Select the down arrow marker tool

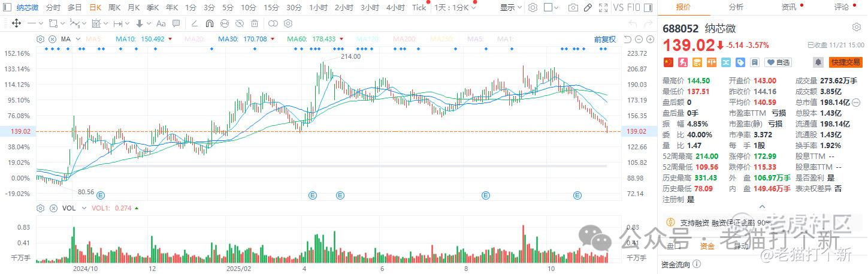click(x=139, y=23)
